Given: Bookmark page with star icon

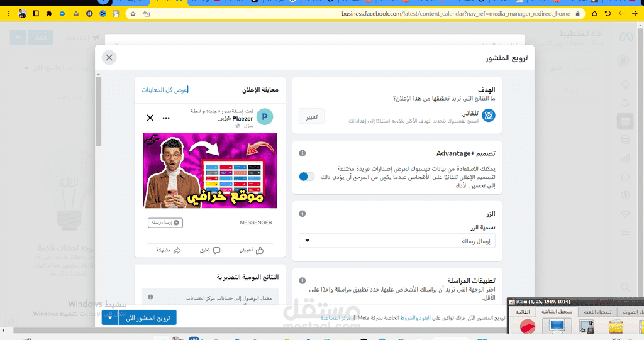Looking at the screenshot, I should [x=133, y=14].
